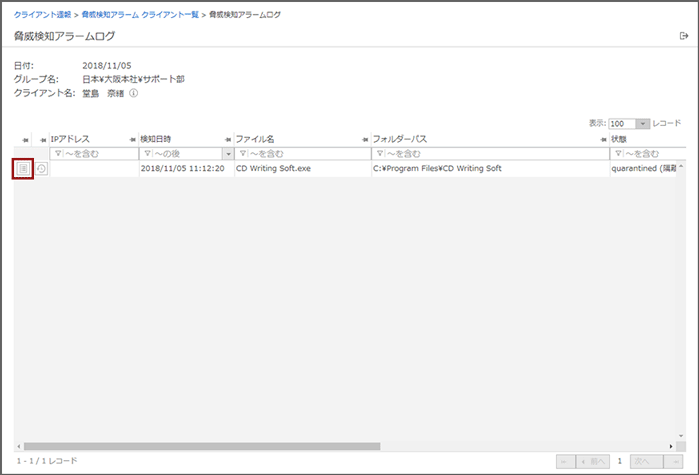Screen dimensions: 699x475
Task: Click the 前へ previous page button
Action: pyautogui.click(x=594, y=461)
